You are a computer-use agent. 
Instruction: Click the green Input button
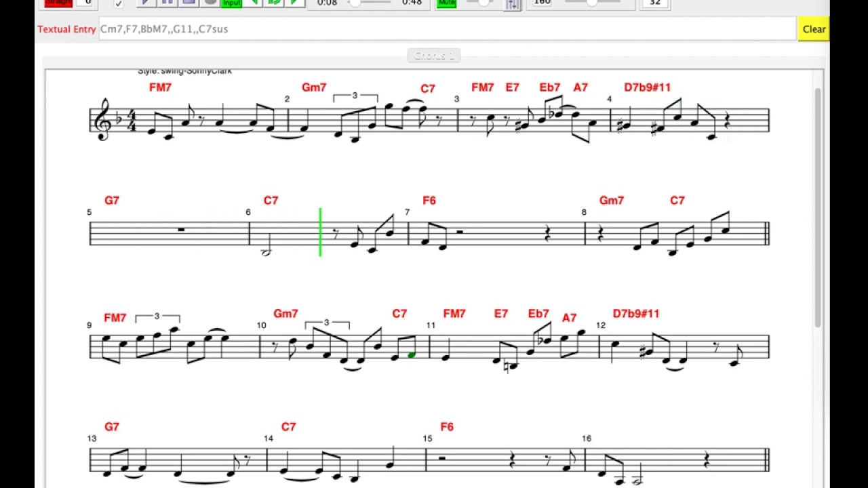[232, 3]
